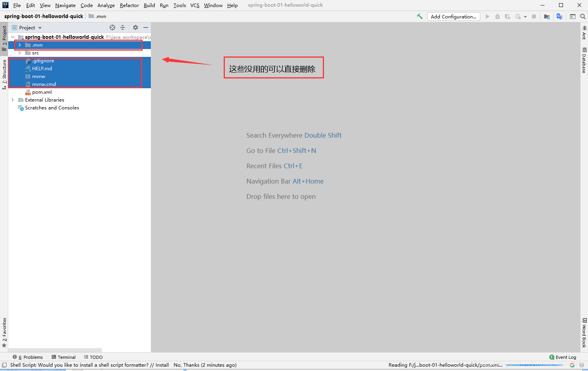Open the Database side tab
This screenshot has width=588, height=371.
584,60
